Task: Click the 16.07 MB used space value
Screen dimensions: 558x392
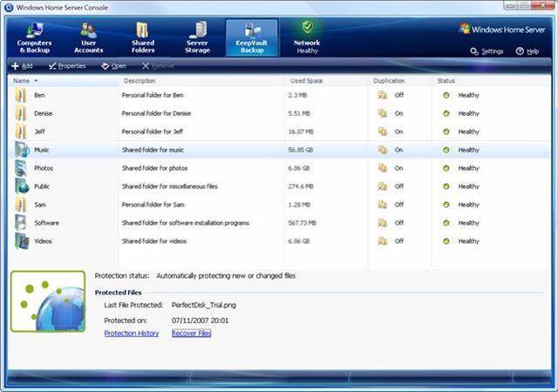Action: pyautogui.click(x=301, y=132)
